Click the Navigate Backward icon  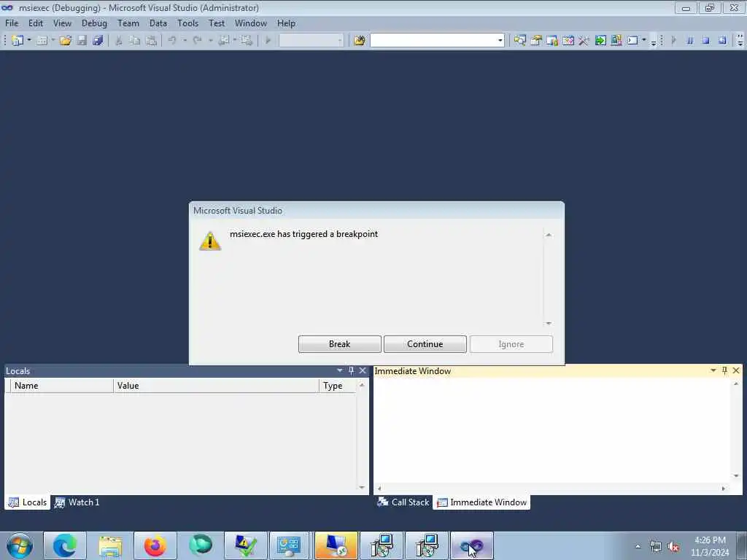click(x=223, y=41)
